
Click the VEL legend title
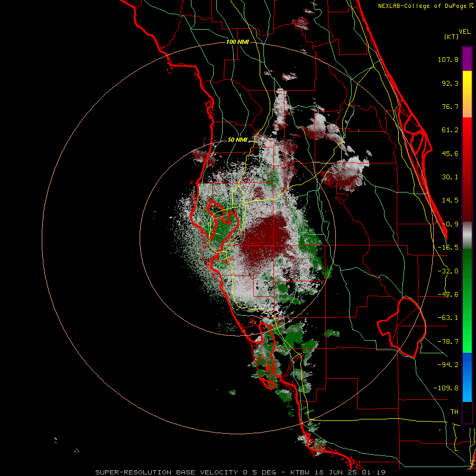pyautogui.click(x=464, y=32)
